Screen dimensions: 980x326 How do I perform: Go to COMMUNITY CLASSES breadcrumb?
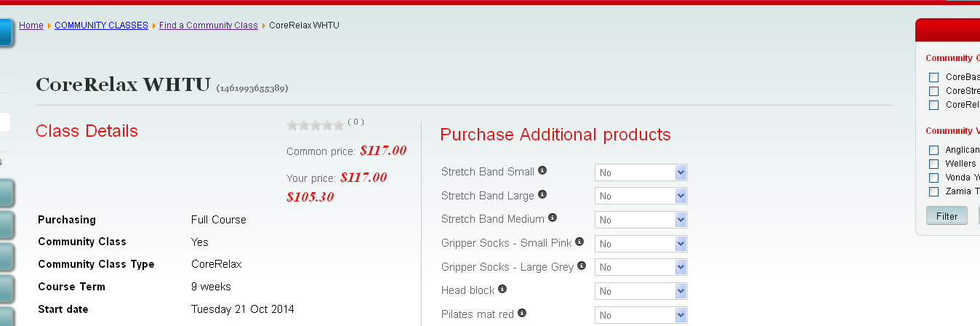coord(101,25)
